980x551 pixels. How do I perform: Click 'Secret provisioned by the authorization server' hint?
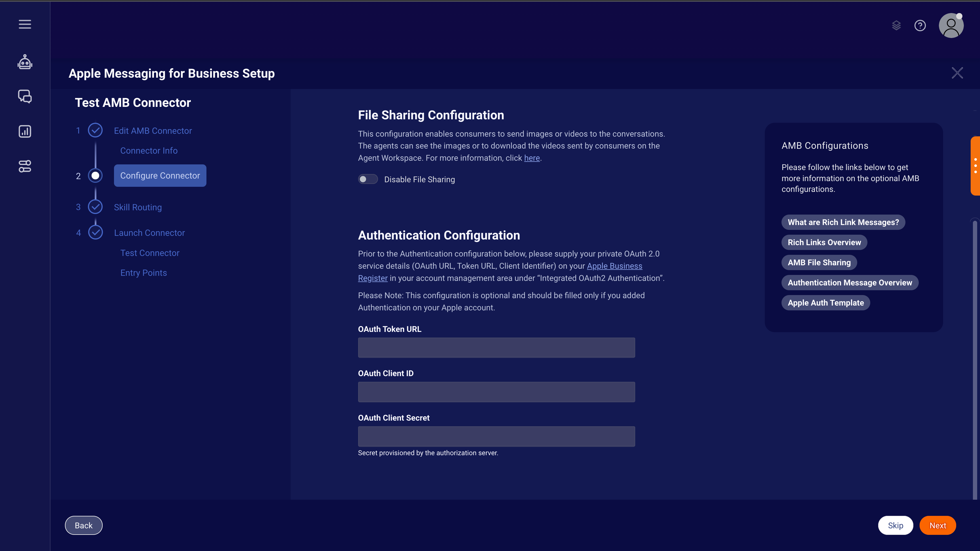(x=428, y=453)
